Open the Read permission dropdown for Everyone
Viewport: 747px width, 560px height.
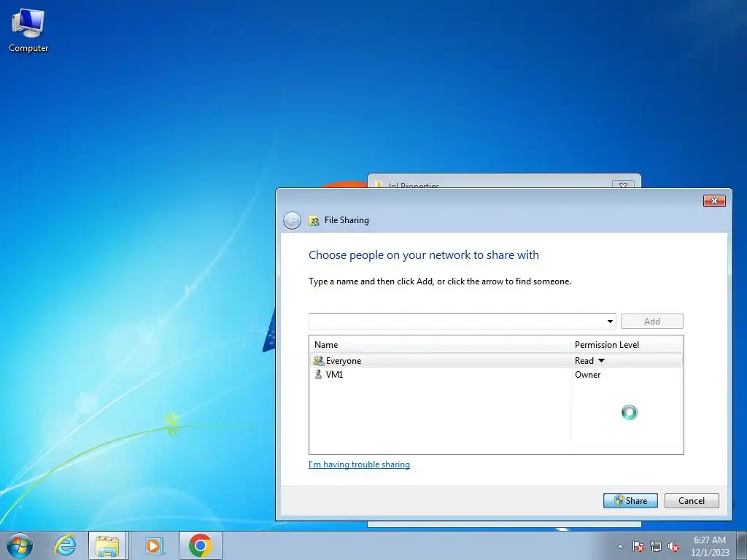tap(601, 361)
